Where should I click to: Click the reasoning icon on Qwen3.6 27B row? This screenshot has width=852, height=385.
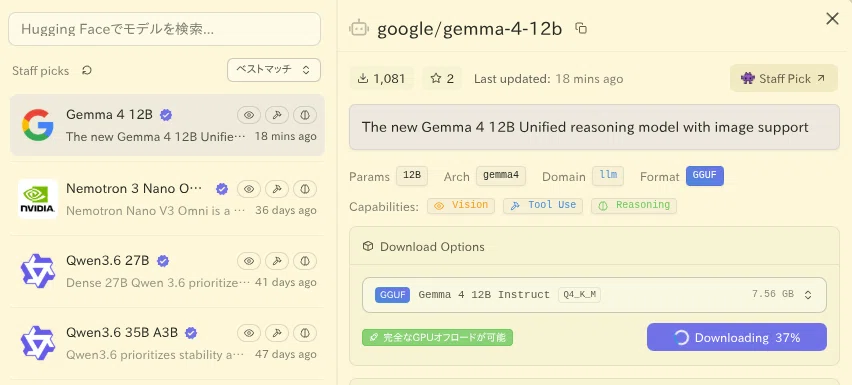coord(305,261)
